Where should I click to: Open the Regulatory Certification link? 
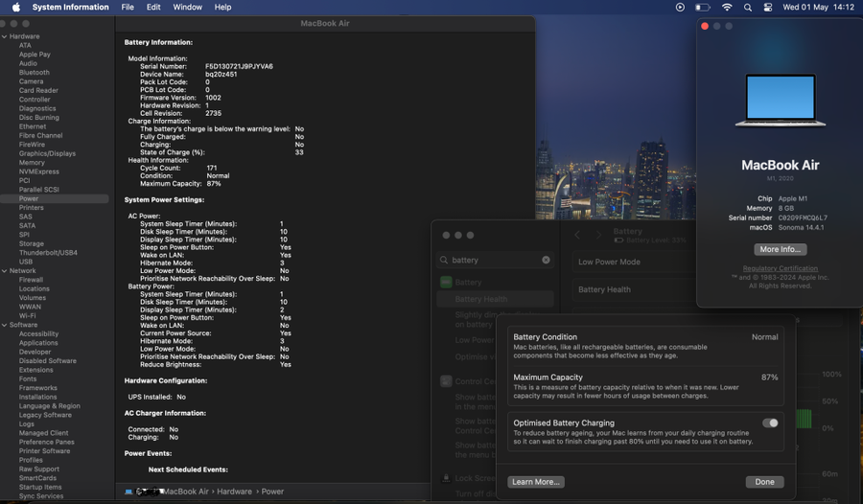click(780, 268)
